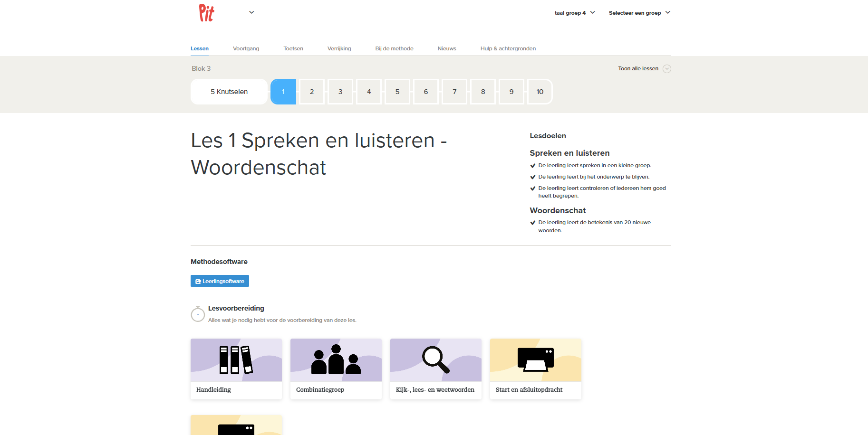
Task: Click the Woordenschat goals heading
Action: pyautogui.click(x=558, y=210)
